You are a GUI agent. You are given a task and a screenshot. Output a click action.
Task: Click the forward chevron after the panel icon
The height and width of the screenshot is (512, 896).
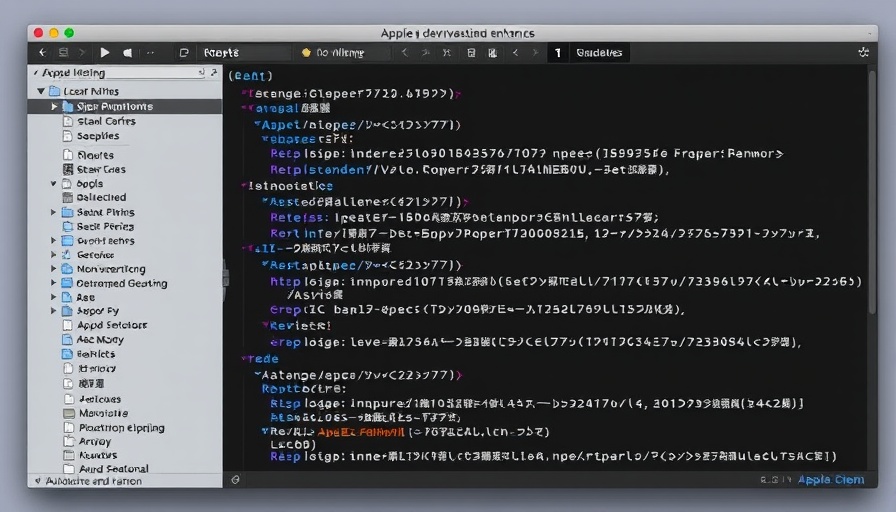click(82, 53)
